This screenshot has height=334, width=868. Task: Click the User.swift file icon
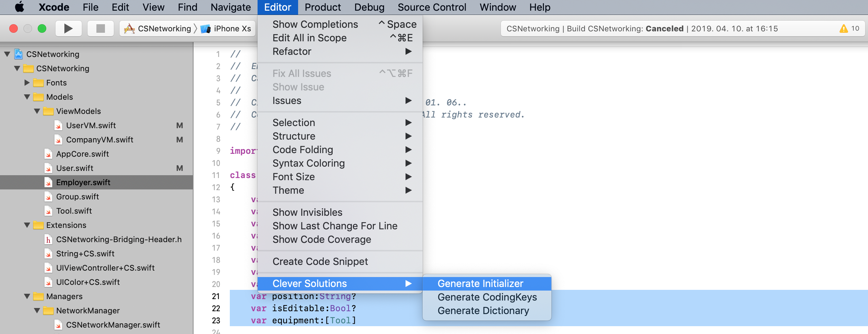(x=48, y=168)
